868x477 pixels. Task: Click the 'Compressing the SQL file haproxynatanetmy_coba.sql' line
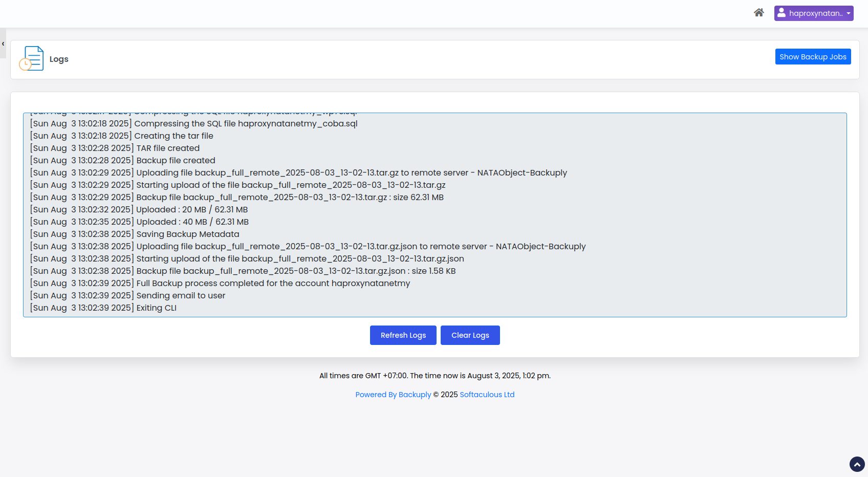194,123
